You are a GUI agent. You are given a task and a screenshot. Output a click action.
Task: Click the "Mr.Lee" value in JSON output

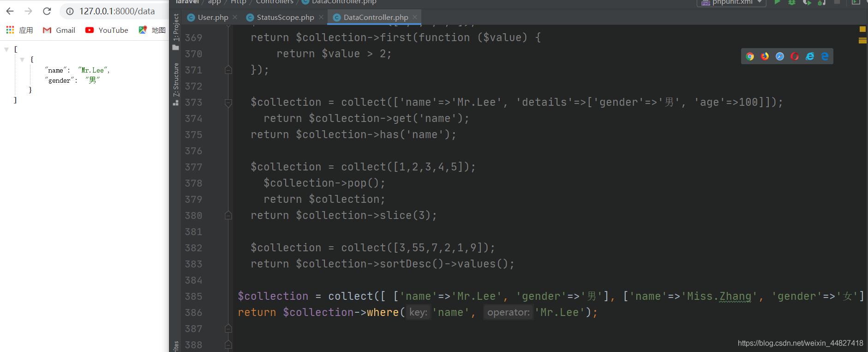pos(93,70)
